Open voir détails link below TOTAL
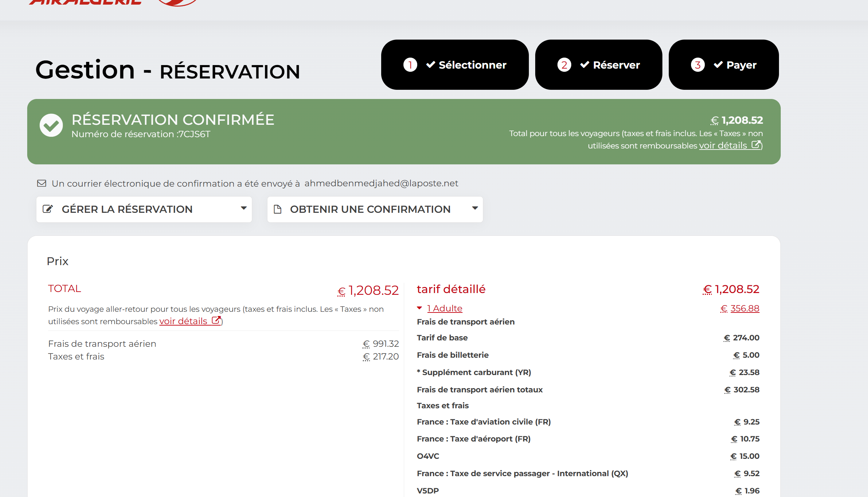Screen dimensions: 868x497 click(183, 321)
